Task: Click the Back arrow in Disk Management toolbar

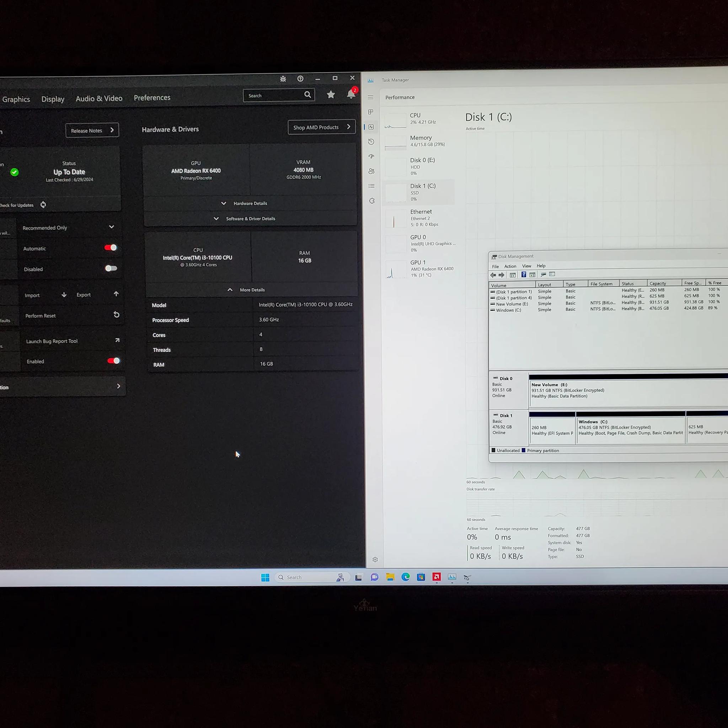Action: (493, 275)
